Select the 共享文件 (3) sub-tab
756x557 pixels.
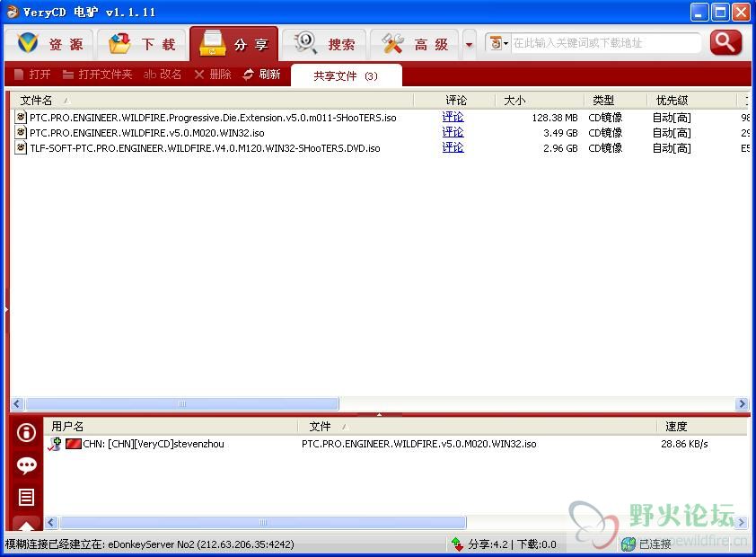(x=347, y=75)
